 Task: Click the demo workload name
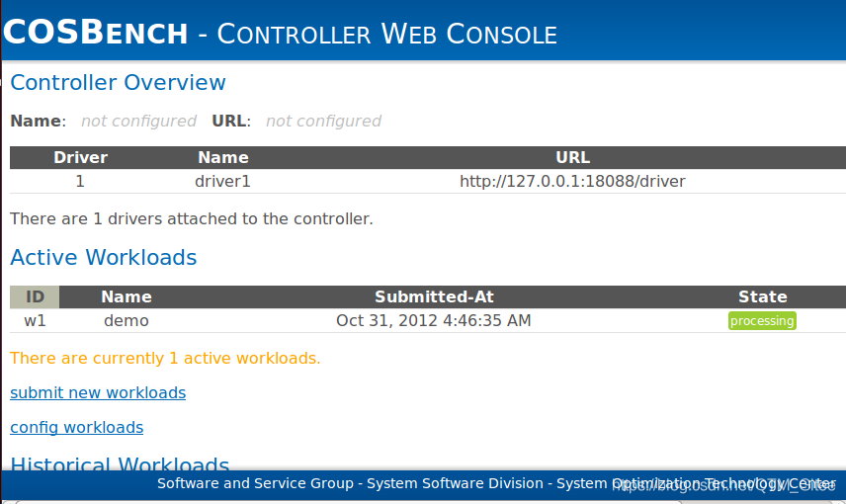click(x=127, y=320)
